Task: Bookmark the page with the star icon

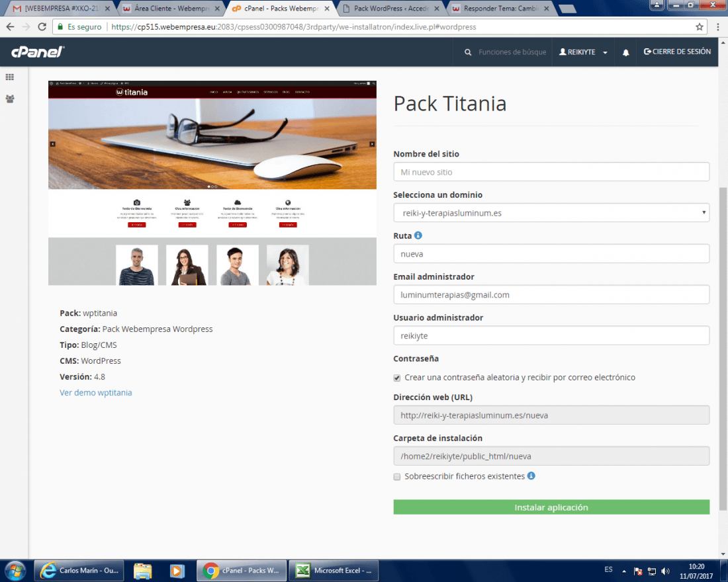Action: pyautogui.click(x=700, y=27)
